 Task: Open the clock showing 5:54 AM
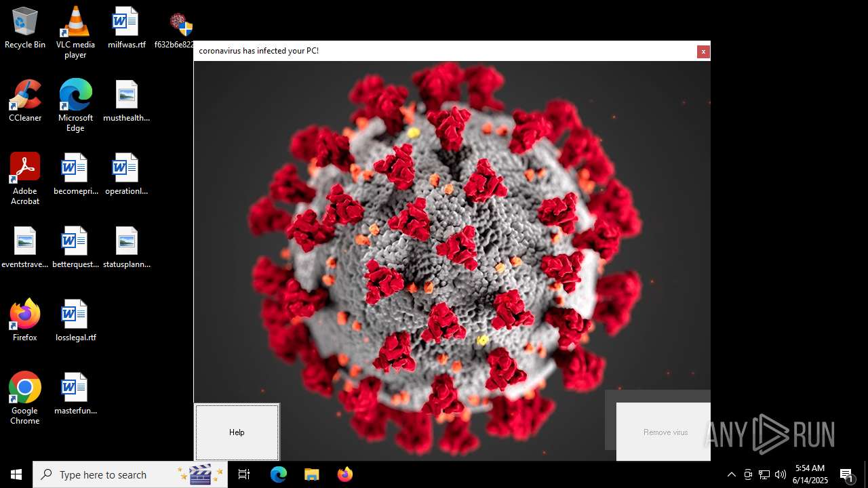(x=810, y=474)
